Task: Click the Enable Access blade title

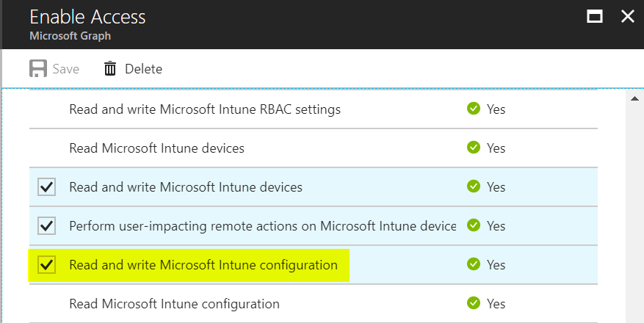Action: tap(87, 17)
